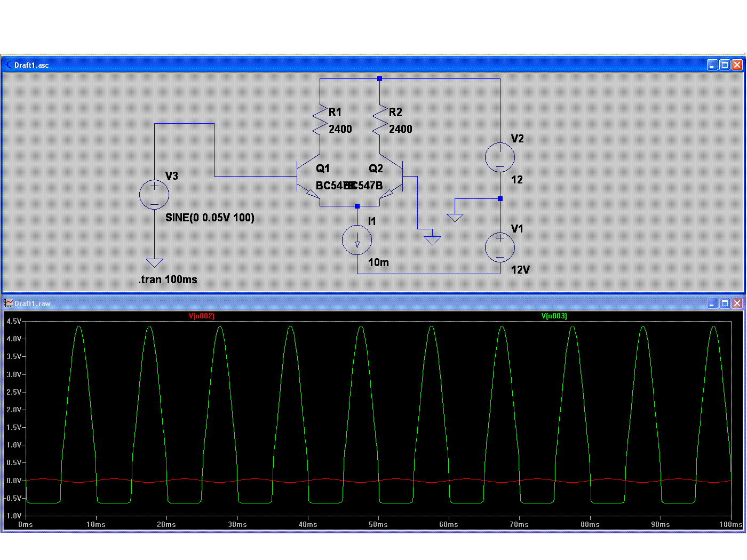The width and height of the screenshot is (747, 560).
Task: Click the 4.5V label on vertical axis
Action: pos(14,321)
